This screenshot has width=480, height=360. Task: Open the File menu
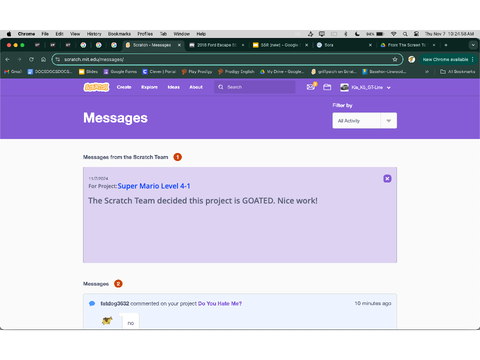tap(45, 34)
